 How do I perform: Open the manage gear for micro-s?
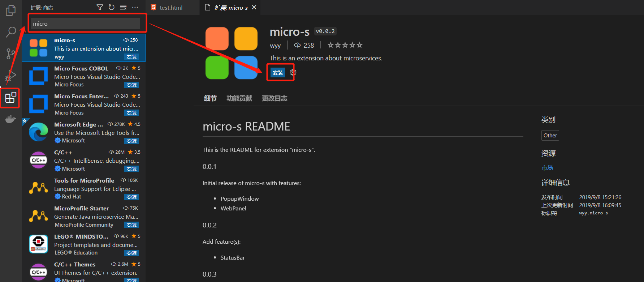point(293,73)
